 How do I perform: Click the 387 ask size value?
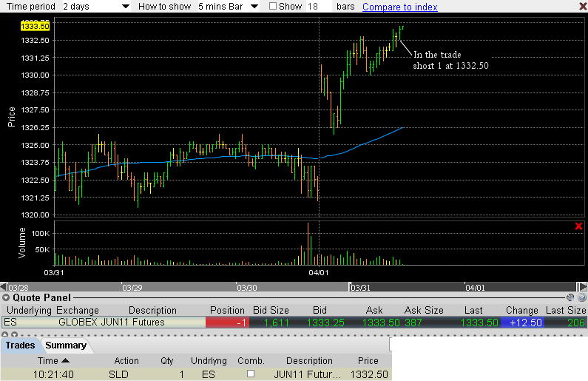[413, 323]
